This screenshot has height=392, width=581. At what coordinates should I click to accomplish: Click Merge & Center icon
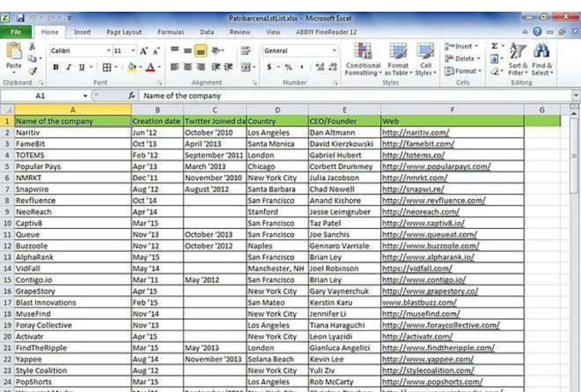(246, 67)
